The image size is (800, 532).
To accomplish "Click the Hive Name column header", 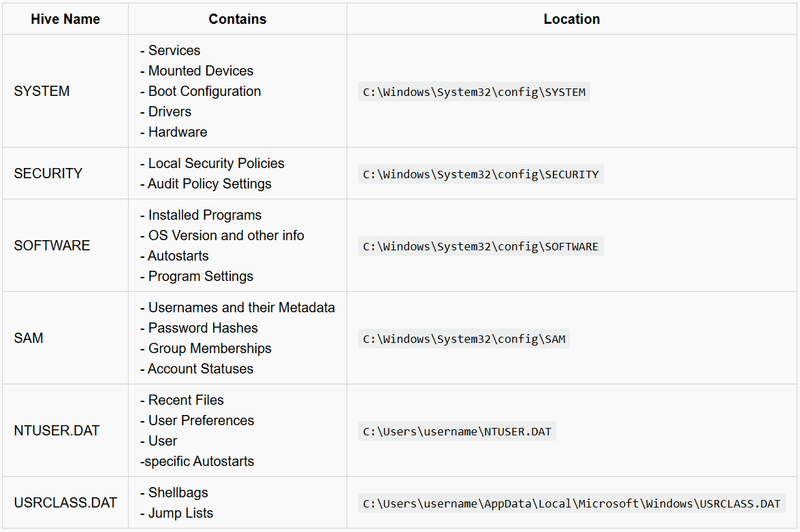I will (x=65, y=19).
